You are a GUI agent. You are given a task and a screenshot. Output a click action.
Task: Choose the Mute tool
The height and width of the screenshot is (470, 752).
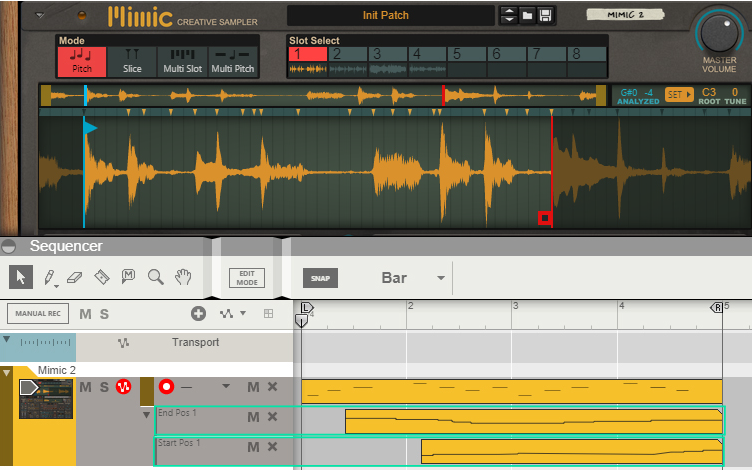click(x=128, y=276)
